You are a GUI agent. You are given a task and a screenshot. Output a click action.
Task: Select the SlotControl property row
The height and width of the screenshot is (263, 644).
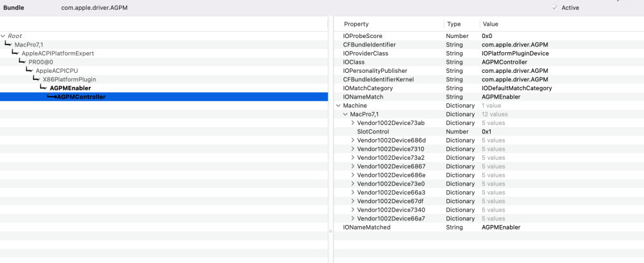coord(489,131)
